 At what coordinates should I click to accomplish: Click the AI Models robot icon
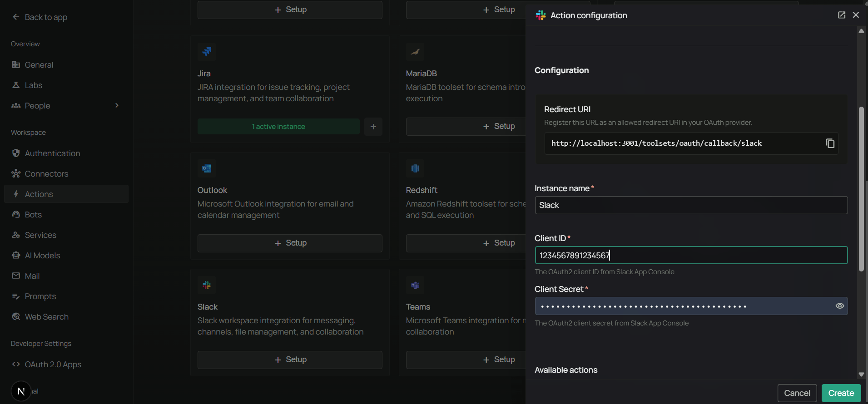16,255
